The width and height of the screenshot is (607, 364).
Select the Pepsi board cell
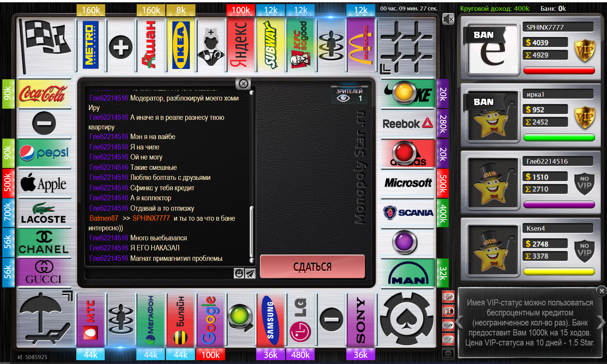[x=44, y=153]
